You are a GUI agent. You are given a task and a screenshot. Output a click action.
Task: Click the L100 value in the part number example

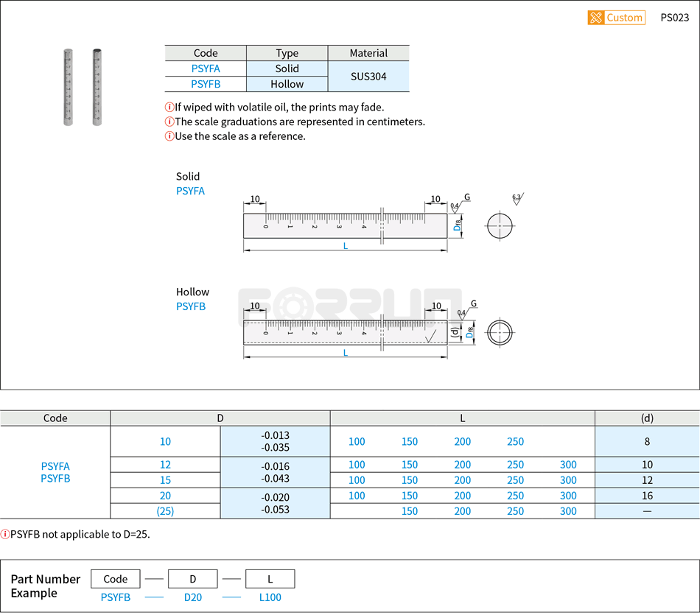(x=270, y=597)
